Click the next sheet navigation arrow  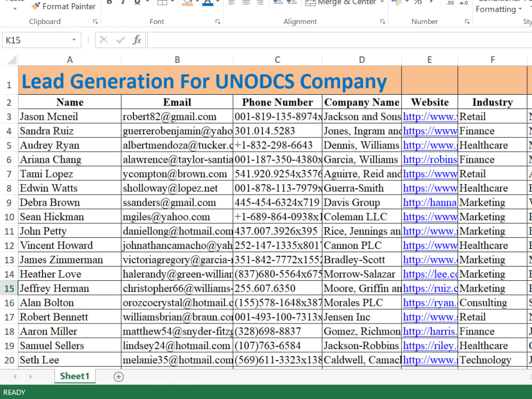pos(31,376)
